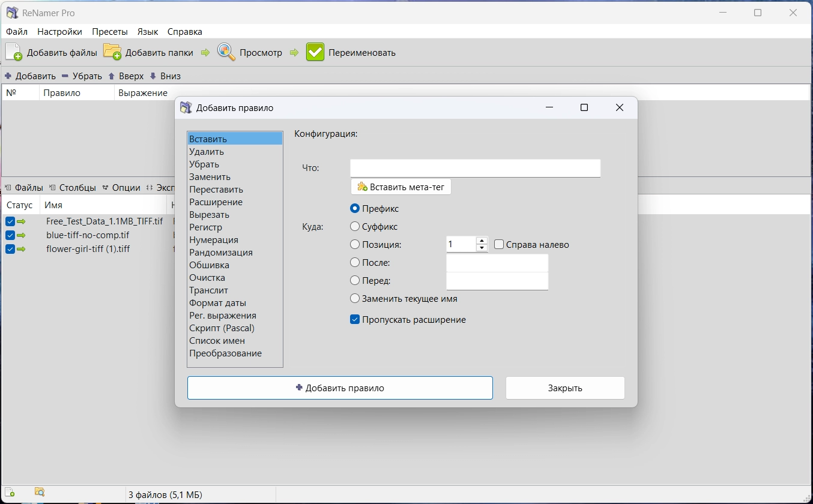
Task: Decrease the Позиция value with the down arrow
Action: [482, 248]
